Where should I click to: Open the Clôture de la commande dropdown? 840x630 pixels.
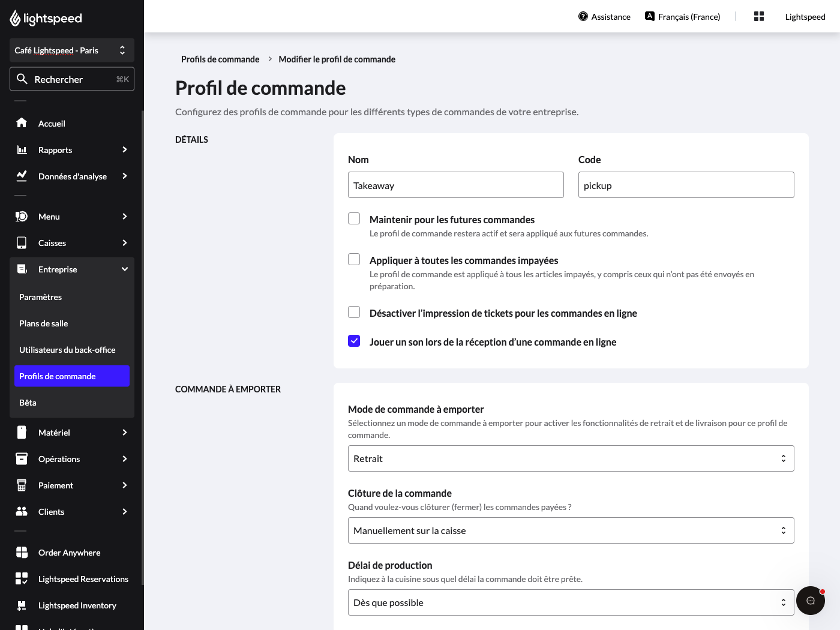tap(571, 530)
